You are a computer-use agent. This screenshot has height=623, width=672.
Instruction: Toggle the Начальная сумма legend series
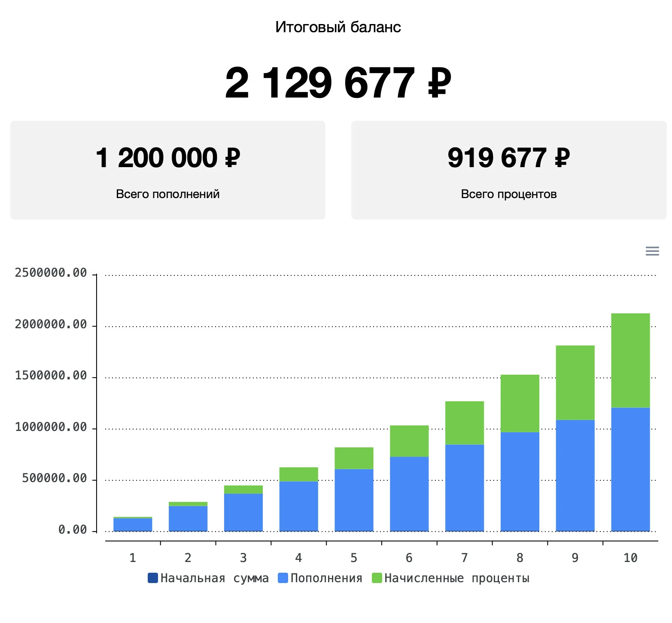208,578
